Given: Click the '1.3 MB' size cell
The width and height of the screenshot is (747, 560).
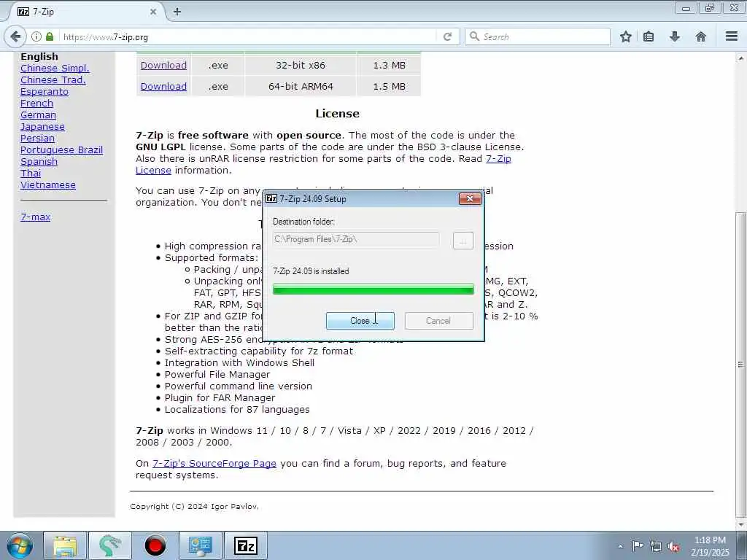Looking at the screenshot, I should [389, 65].
